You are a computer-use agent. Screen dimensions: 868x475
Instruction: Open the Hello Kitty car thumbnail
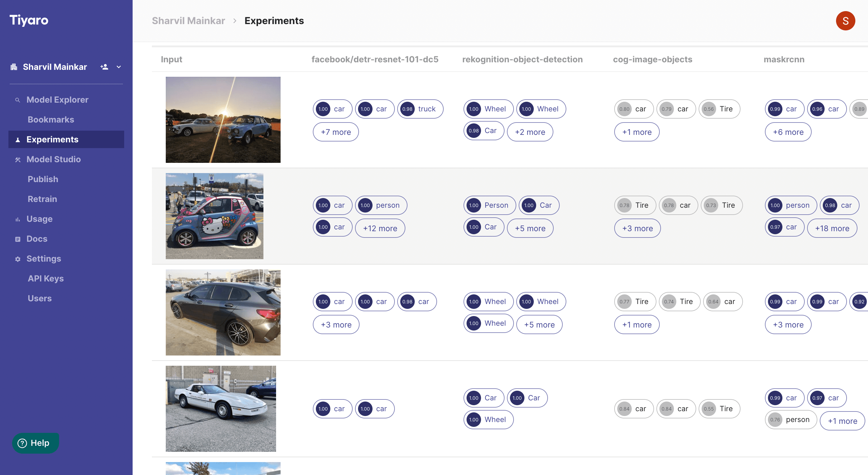214,216
